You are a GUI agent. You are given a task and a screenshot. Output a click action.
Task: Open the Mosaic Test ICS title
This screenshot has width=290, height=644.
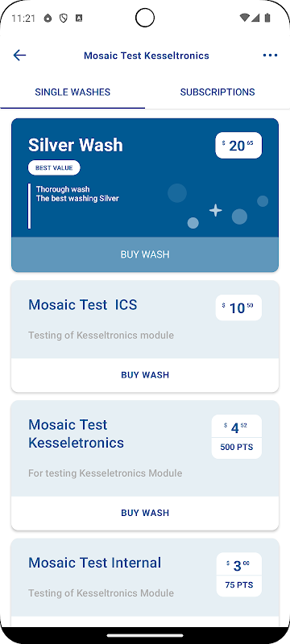click(82, 305)
